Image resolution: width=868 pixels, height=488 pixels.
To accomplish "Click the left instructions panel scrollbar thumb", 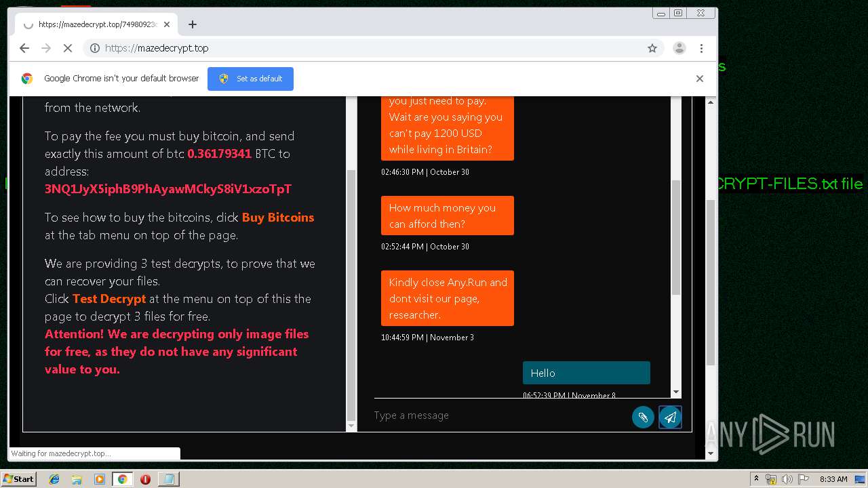I will [351, 295].
